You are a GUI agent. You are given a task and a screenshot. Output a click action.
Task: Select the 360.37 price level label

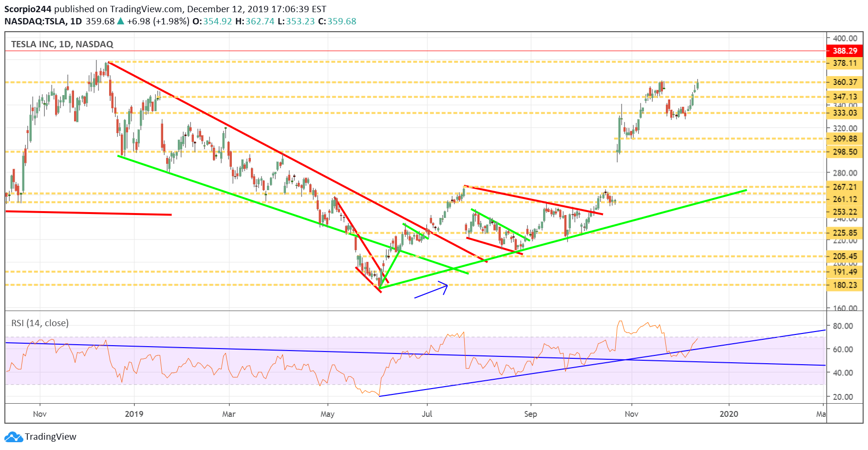point(845,82)
